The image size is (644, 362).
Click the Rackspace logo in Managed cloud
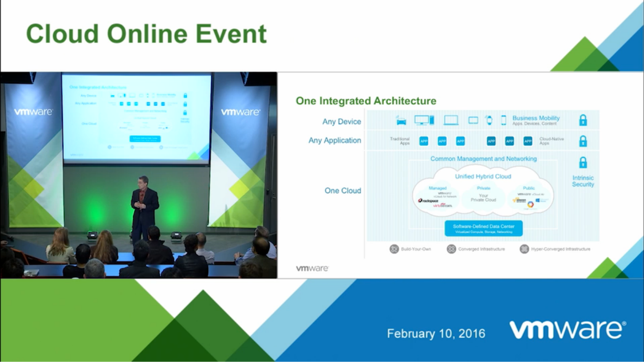tap(428, 200)
